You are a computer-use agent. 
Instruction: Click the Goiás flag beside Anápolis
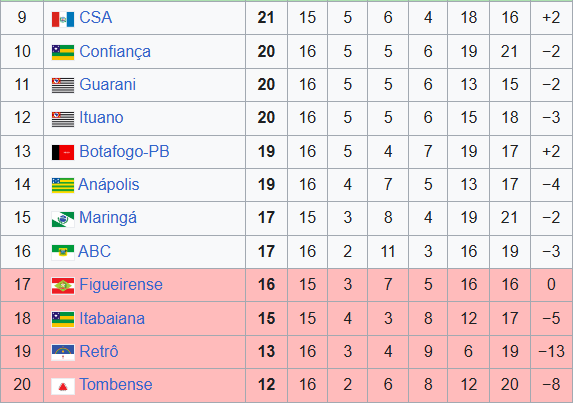[63, 186]
